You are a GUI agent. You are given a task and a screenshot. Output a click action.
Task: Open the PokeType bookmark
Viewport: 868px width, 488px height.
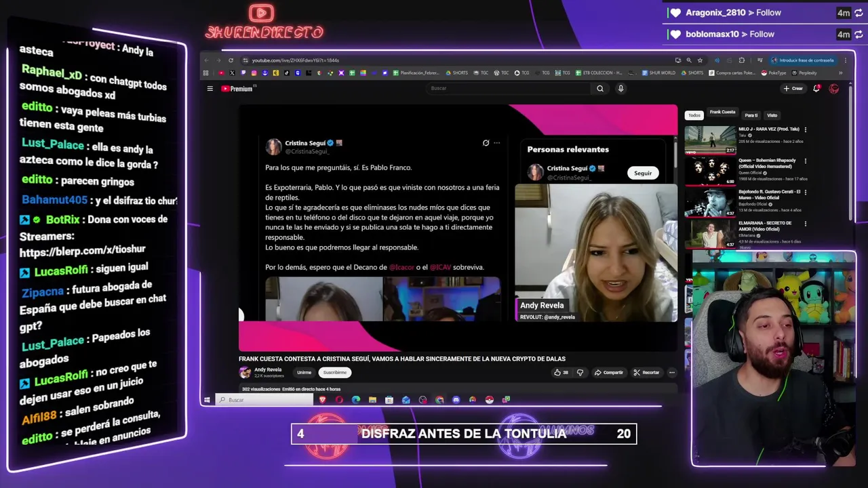pyautogui.click(x=774, y=73)
